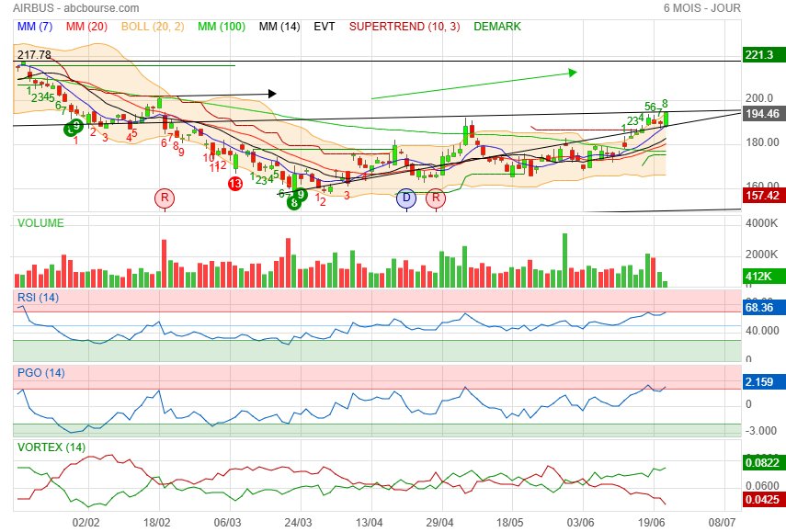
Task: Click the 6 MOIS - JOUR period label
Action: click(701, 8)
